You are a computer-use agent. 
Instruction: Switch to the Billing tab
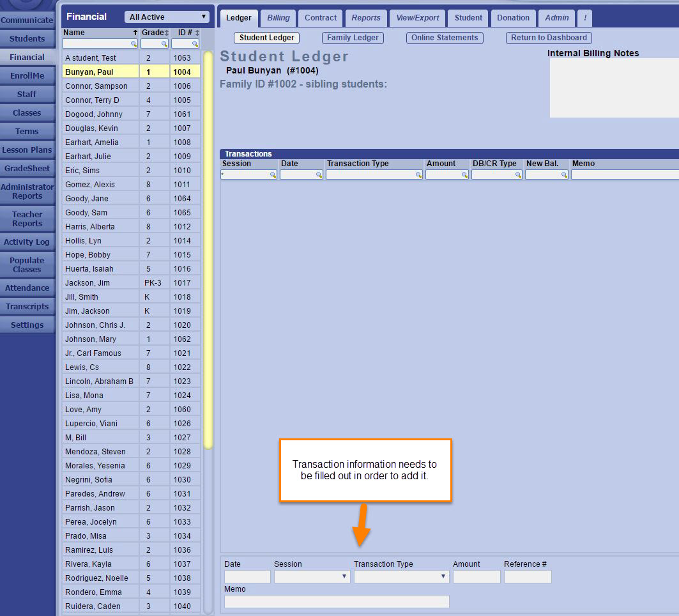click(278, 18)
